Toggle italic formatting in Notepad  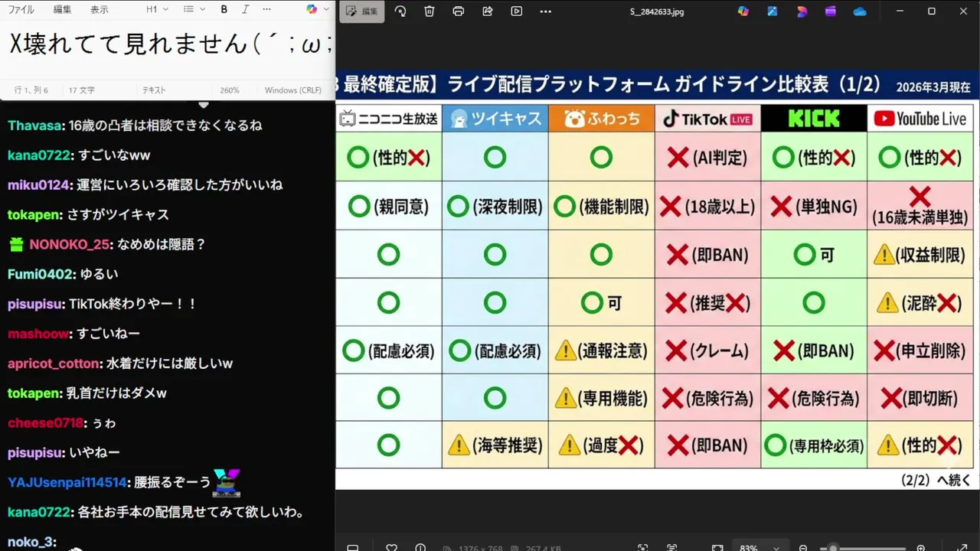tap(245, 10)
